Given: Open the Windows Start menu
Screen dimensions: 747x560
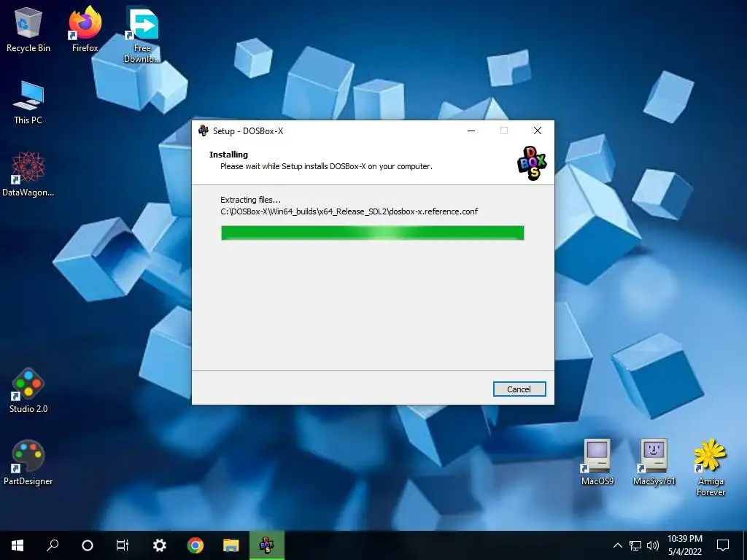Looking at the screenshot, I should pos(18,545).
